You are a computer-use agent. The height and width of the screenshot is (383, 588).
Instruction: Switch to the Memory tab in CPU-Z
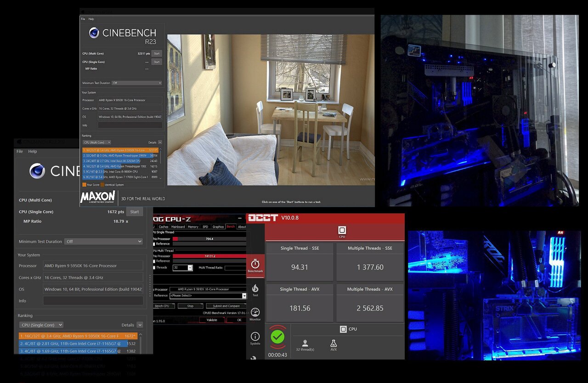[x=193, y=227]
